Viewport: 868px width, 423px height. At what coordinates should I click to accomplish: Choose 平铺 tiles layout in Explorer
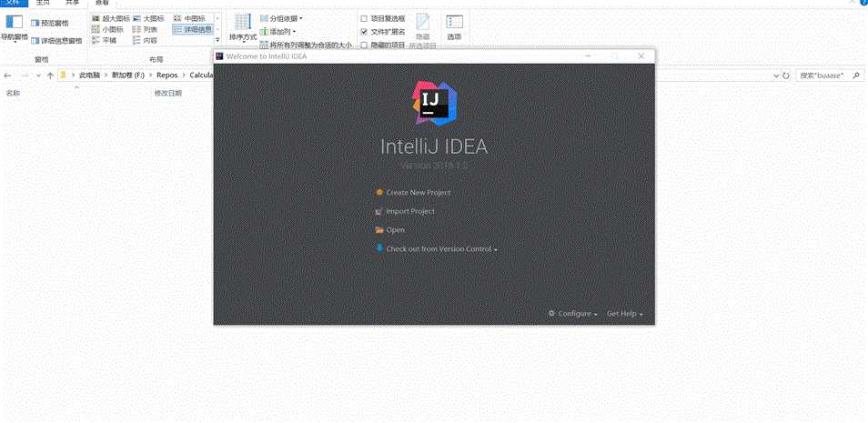104,40
